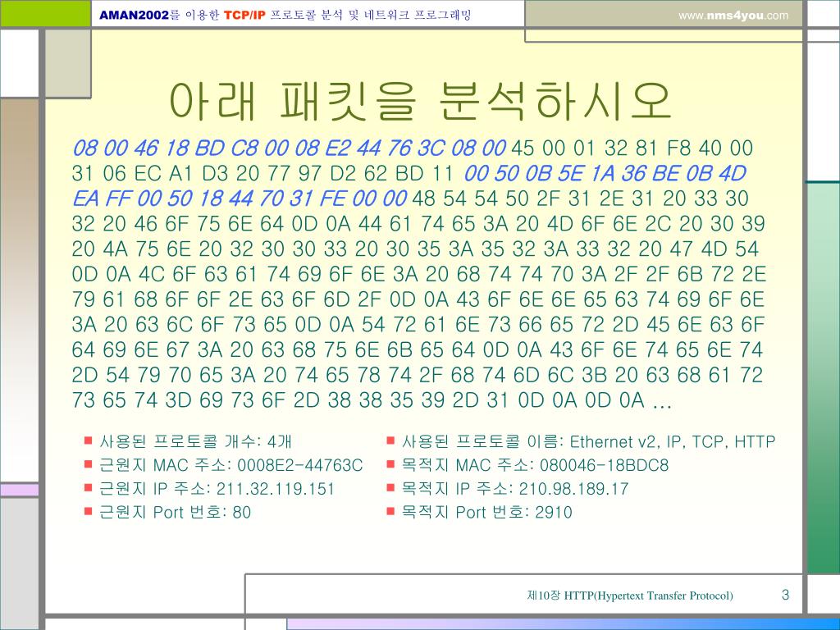Click the italic TCP header bytes 00 50 0B 5E

524,173
